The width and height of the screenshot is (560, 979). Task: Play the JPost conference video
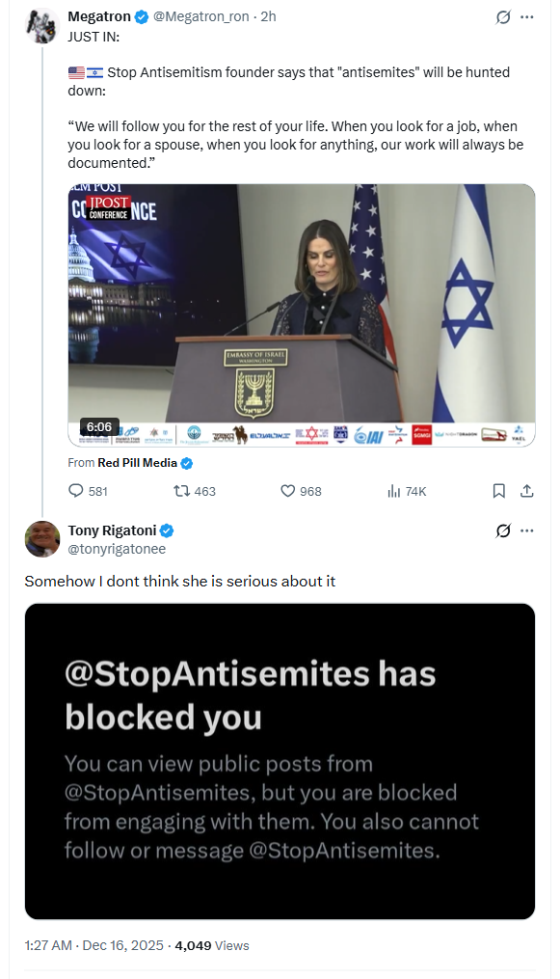pos(301,315)
